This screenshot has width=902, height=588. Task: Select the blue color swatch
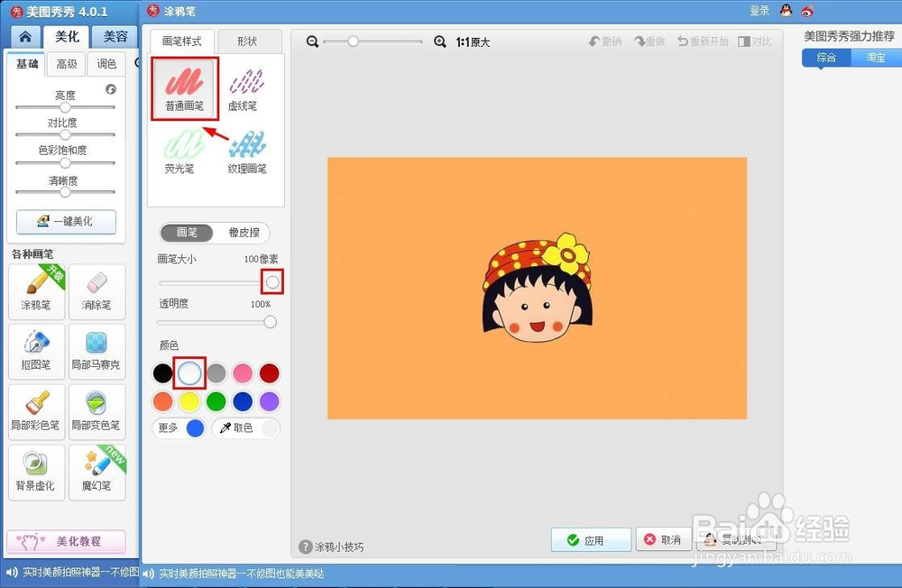point(243,401)
